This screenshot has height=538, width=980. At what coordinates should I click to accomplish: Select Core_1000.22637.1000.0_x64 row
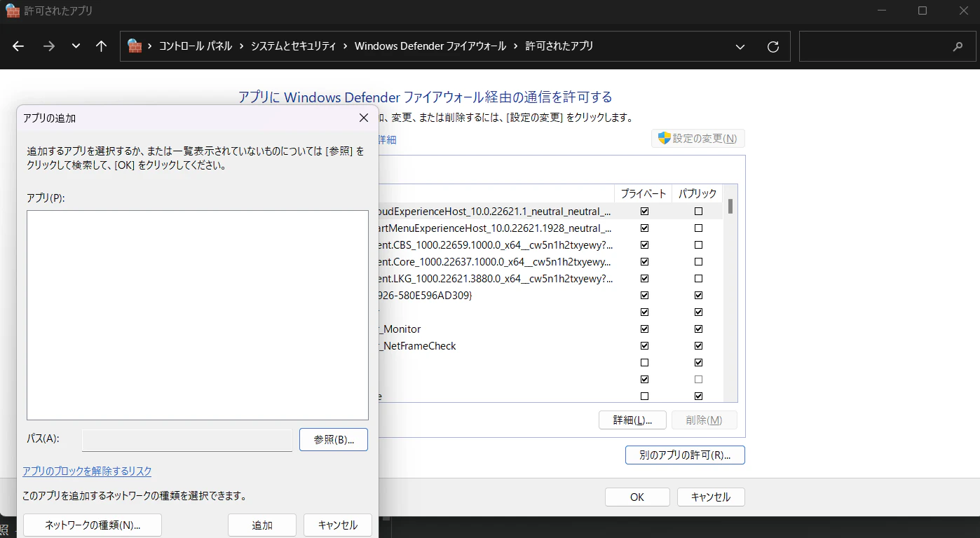point(550,262)
